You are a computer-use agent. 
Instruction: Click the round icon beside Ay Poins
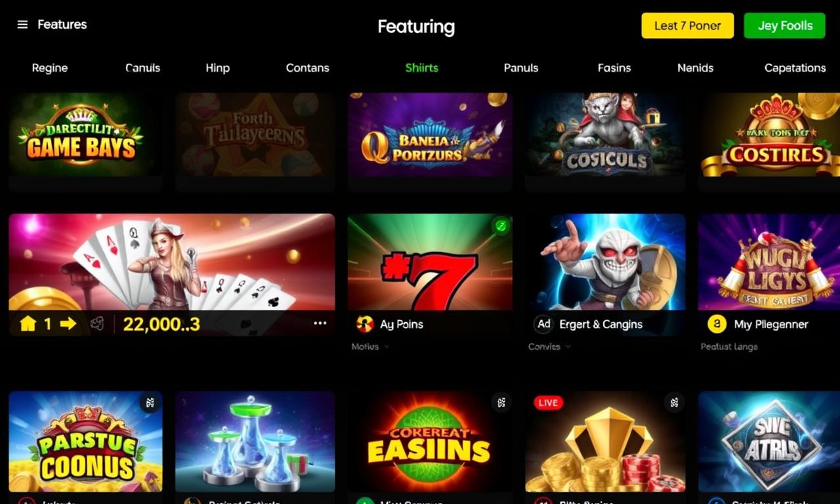[x=364, y=324]
